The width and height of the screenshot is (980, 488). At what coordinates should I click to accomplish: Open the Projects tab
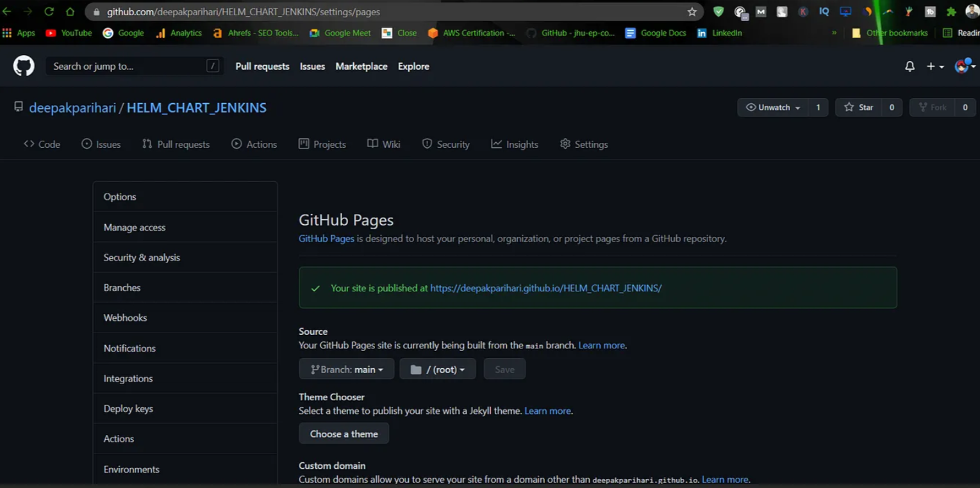322,144
